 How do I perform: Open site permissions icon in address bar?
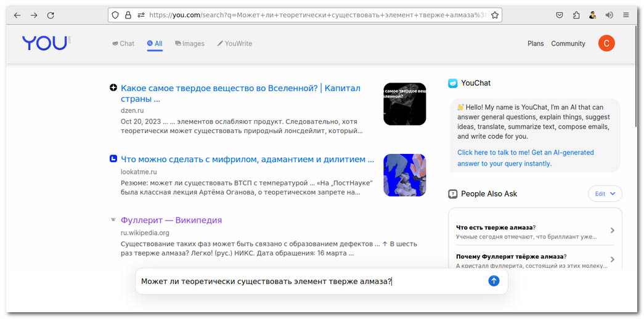pos(141,15)
